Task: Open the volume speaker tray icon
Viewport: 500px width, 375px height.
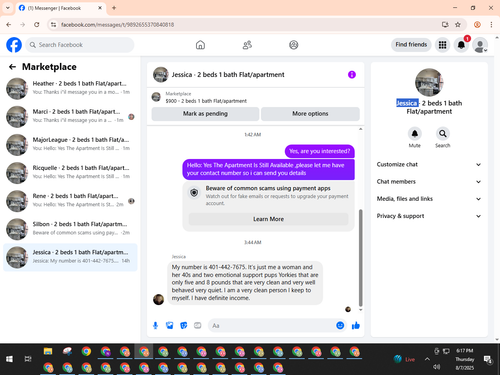Action: [x=436, y=367]
